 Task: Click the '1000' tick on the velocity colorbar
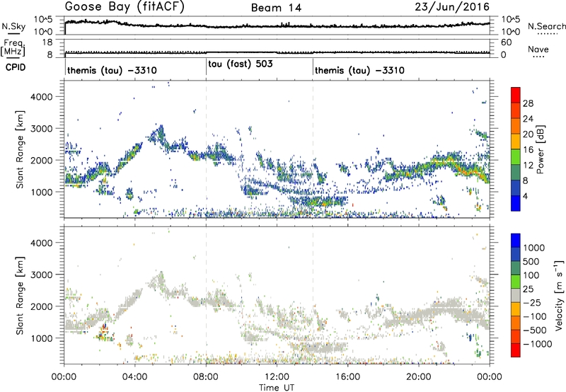(x=534, y=248)
